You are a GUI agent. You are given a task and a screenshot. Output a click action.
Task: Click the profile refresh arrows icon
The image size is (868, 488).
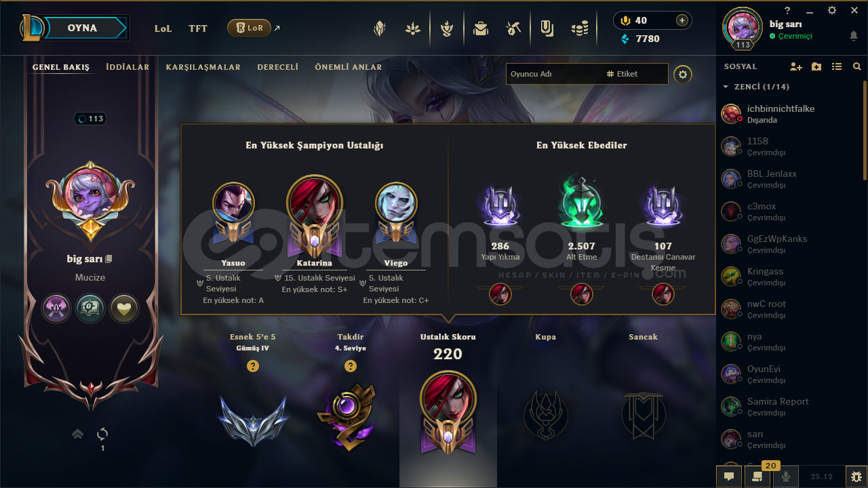pyautogui.click(x=102, y=434)
